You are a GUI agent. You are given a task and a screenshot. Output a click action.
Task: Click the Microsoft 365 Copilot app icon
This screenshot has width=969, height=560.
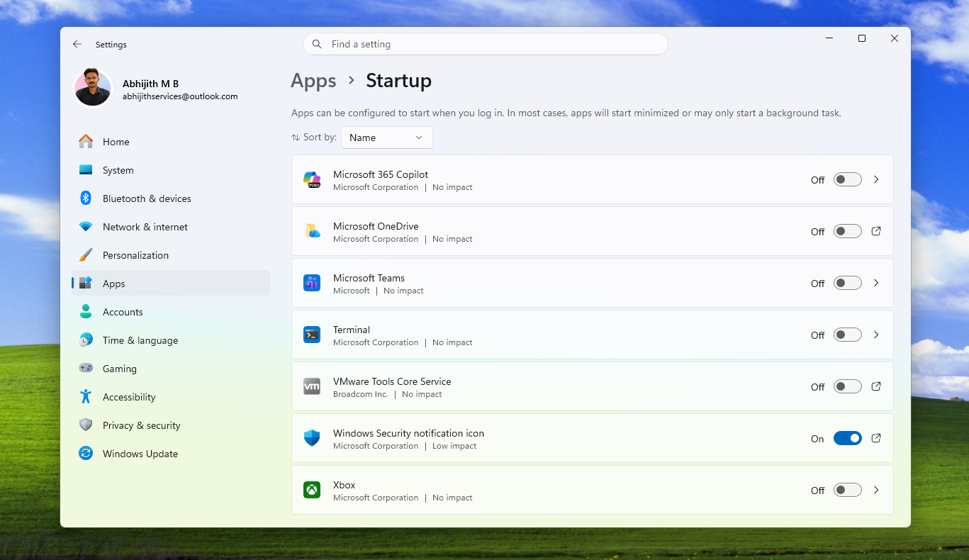click(x=312, y=179)
